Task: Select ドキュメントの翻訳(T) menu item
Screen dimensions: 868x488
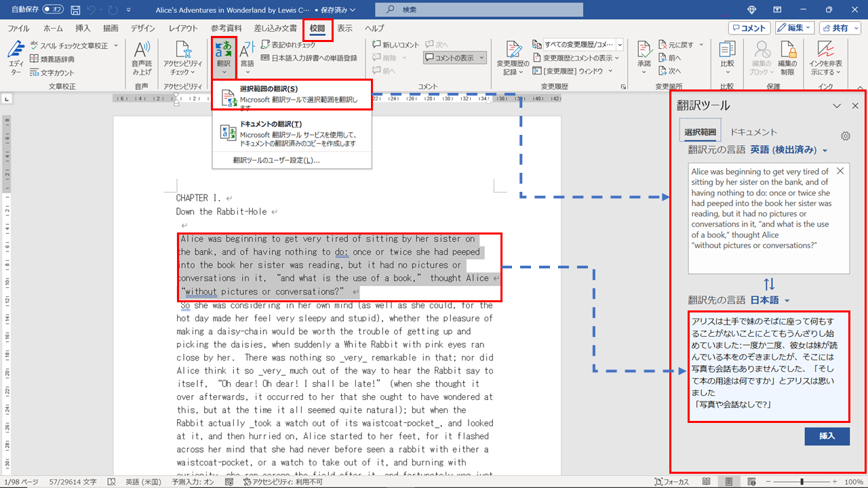Action: [x=292, y=134]
